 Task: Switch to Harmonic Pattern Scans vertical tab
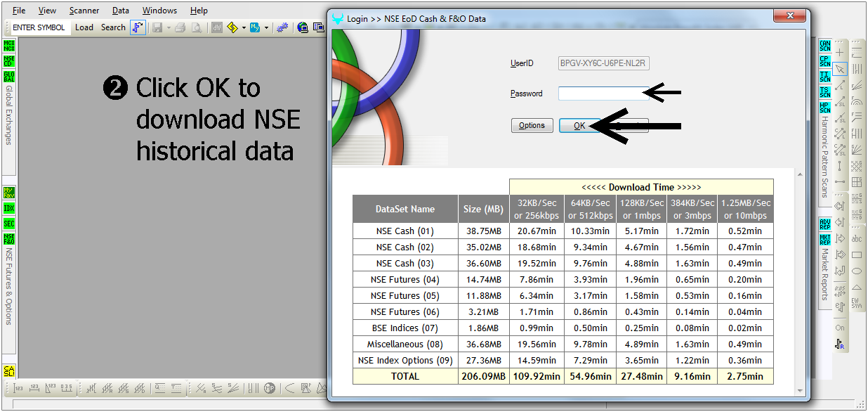tap(825, 157)
